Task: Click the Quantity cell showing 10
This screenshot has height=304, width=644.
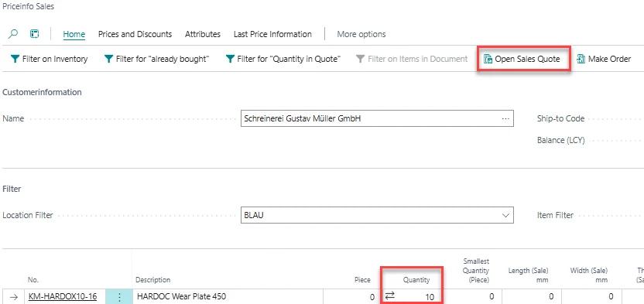Action: click(412, 296)
